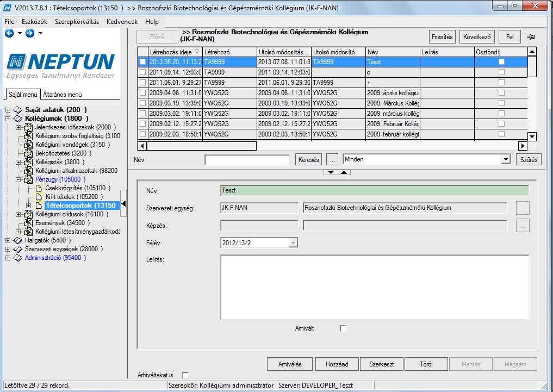Click the Kollégiumi alkalmazottak tree icon
The image size is (553, 392).
28,171
